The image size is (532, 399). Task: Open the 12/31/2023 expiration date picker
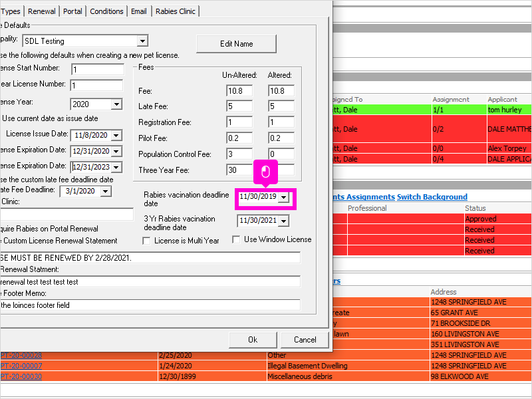116,167
